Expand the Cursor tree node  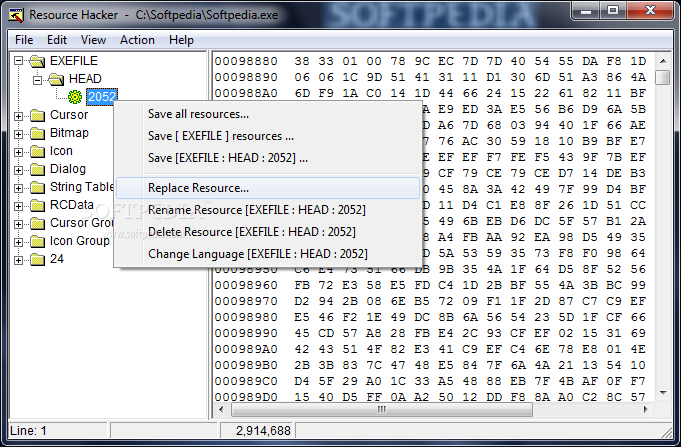click(x=19, y=115)
